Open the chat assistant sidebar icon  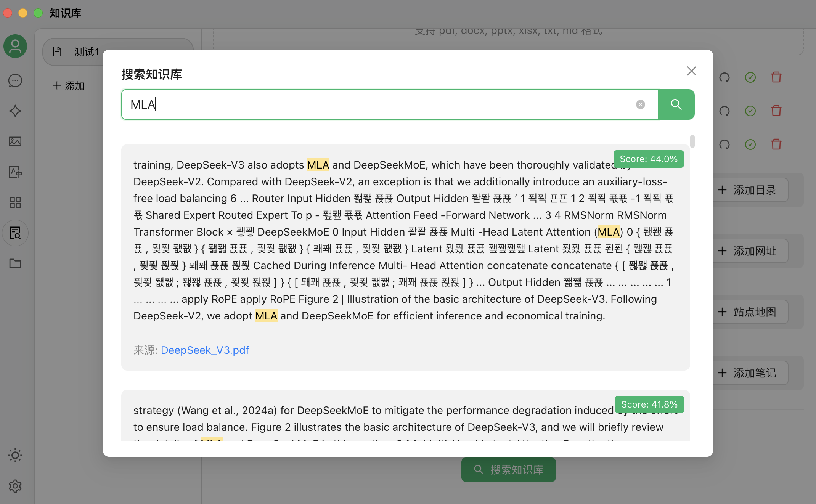point(15,80)
